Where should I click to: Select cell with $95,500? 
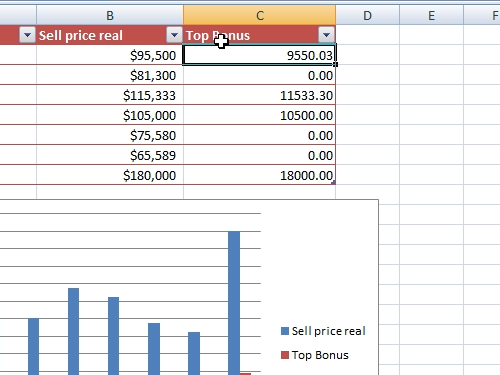110,55
